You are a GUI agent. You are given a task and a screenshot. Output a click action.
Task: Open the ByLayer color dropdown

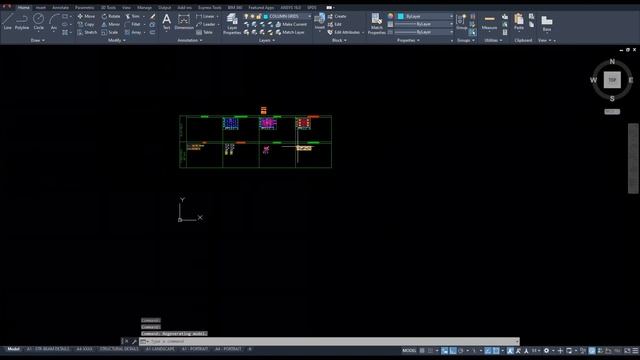[x=425, y=16]
